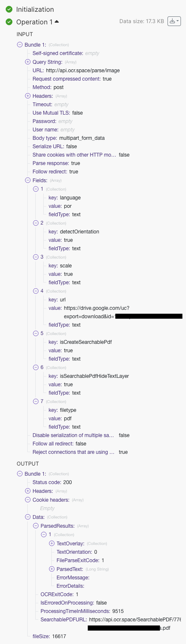Collapse the Cookie headers array
This screenshot has height=644, width=186.
(28, 500)
